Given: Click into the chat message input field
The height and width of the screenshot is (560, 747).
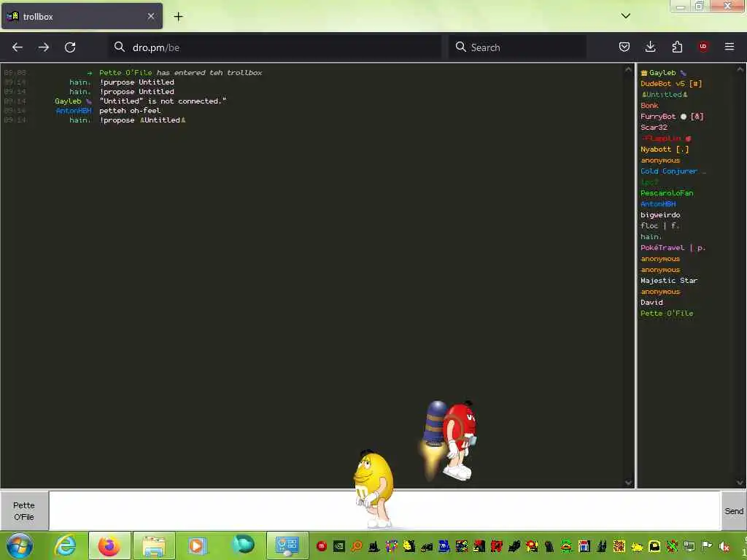Looking at the screenshot, I should point(384,510).
